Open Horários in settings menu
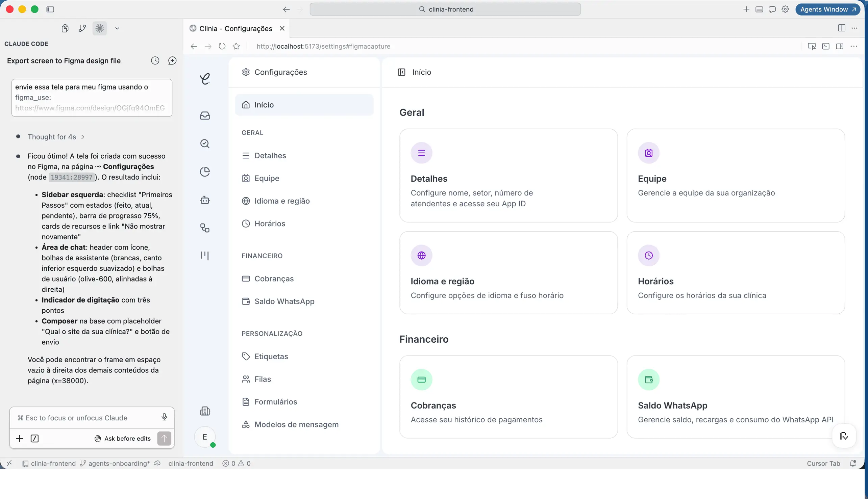 (x=304, y=224)
